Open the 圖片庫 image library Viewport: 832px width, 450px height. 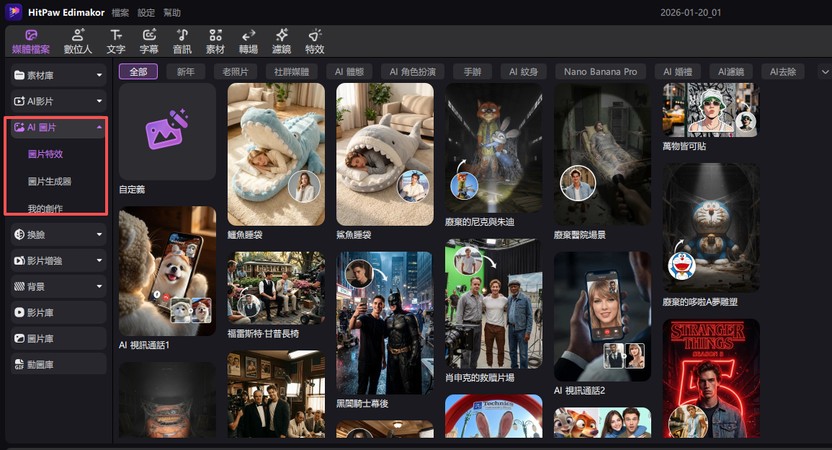(58, 339)
